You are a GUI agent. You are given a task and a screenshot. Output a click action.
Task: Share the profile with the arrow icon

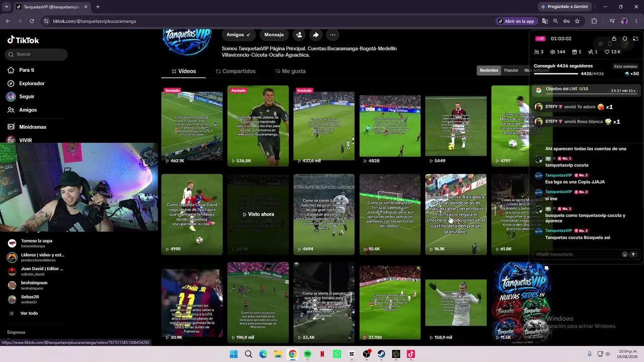coord(315,35)
